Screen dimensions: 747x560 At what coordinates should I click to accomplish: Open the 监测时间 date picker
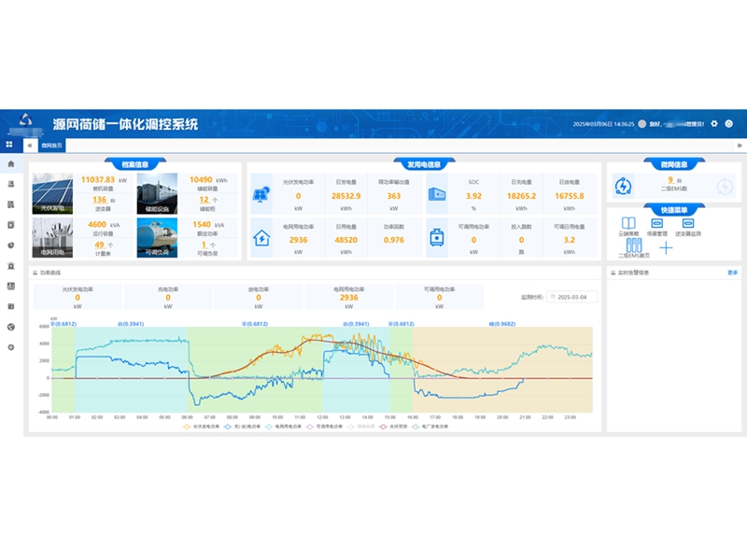[572, 297]
